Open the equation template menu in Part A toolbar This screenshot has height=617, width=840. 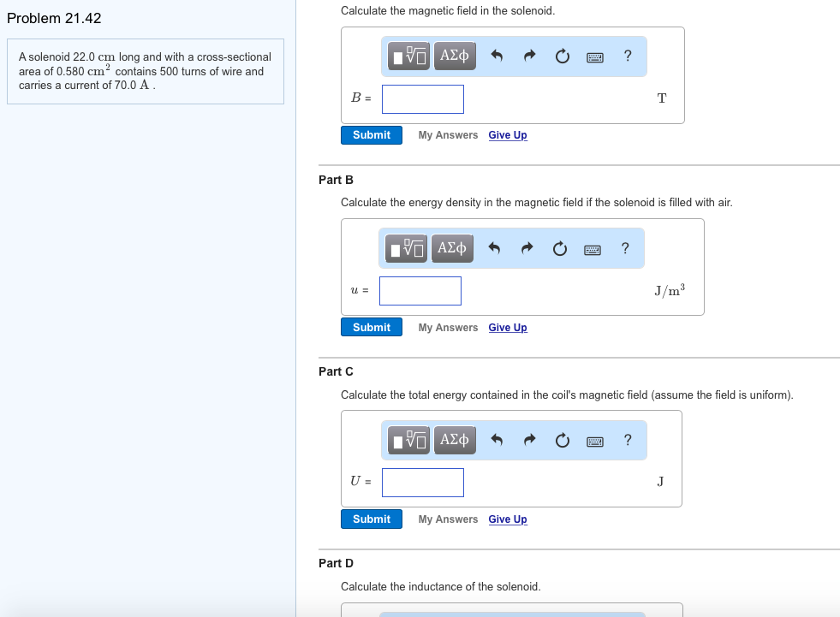408,56
